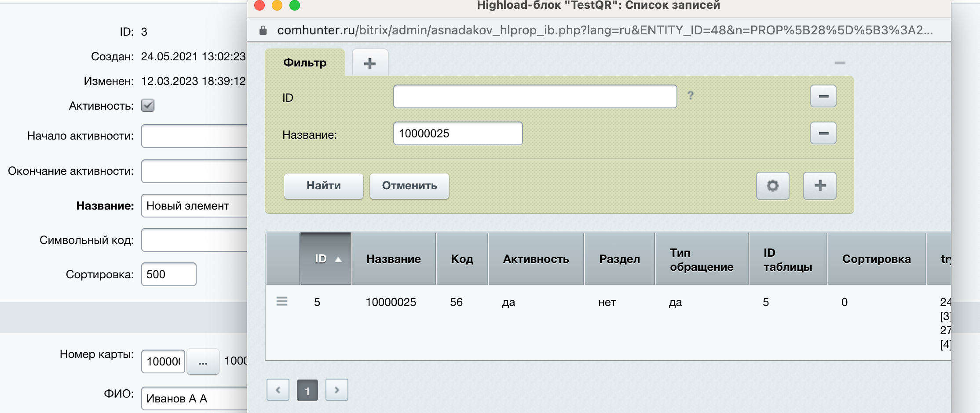980x413 pixels.
Task: Toggle the Активность checkbox
Action: point(148,105)
